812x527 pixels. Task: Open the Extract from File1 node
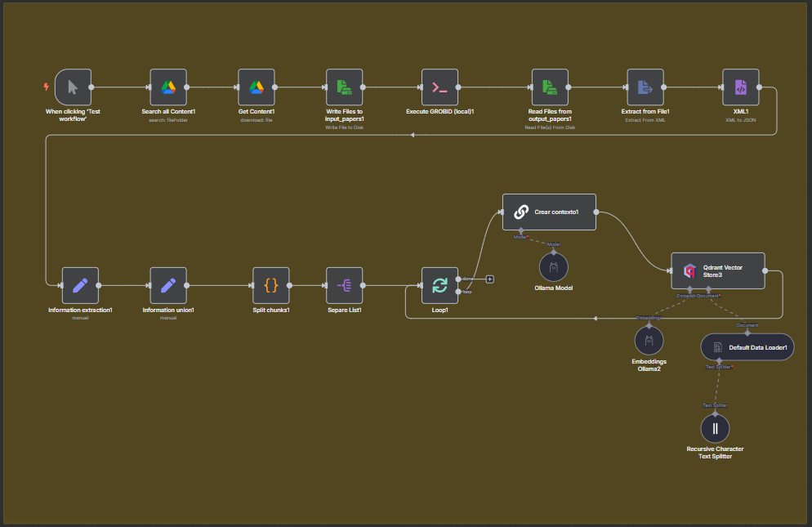tap(645, 87)
